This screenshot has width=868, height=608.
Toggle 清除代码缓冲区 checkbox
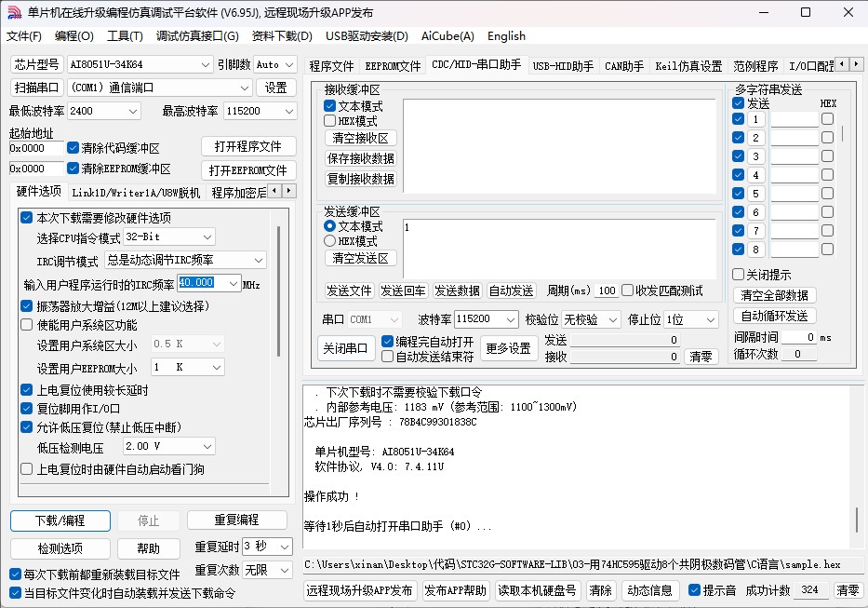pyautogui.click(x=73, y=148)
